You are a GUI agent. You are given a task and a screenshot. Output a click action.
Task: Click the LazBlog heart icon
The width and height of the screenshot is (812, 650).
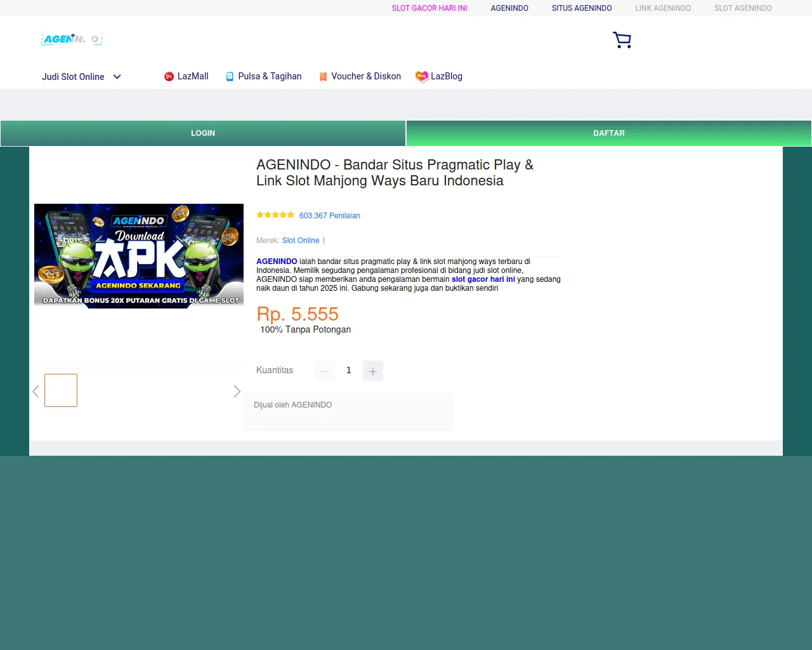[421, 76]
